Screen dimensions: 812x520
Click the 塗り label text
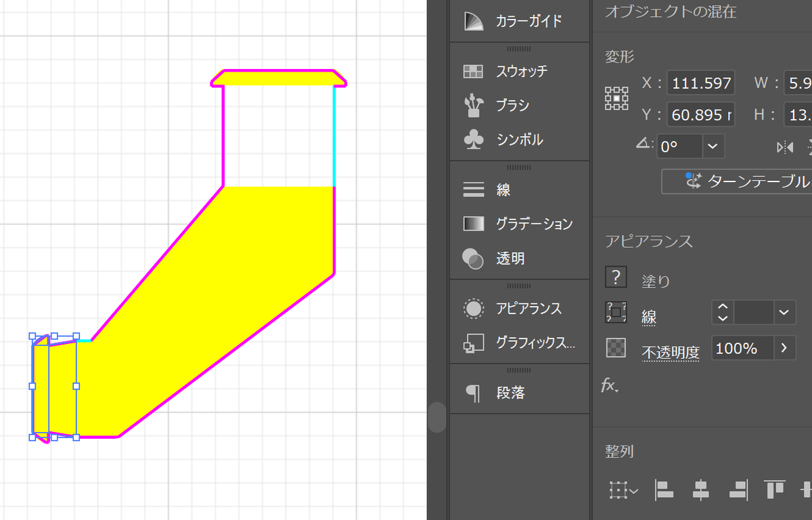click(656, 281)
